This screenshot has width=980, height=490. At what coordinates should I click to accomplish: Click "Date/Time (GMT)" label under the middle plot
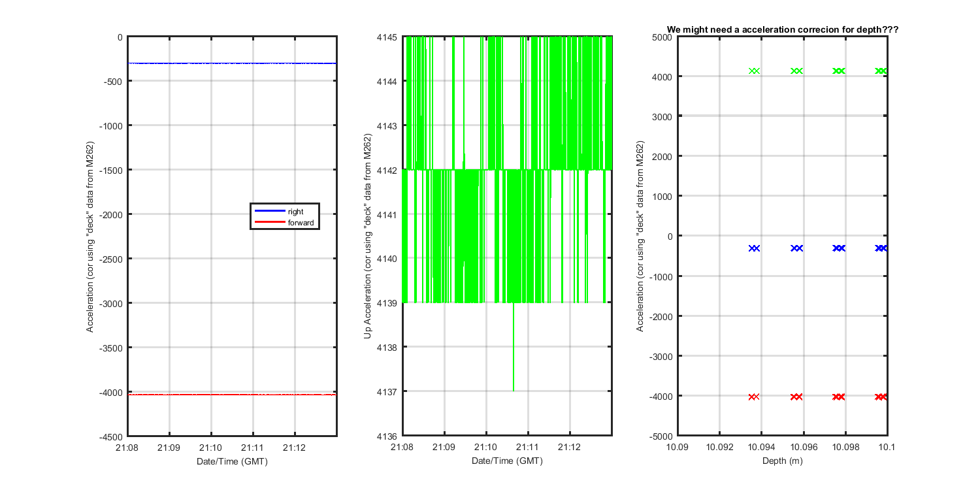tap(507, 461)
